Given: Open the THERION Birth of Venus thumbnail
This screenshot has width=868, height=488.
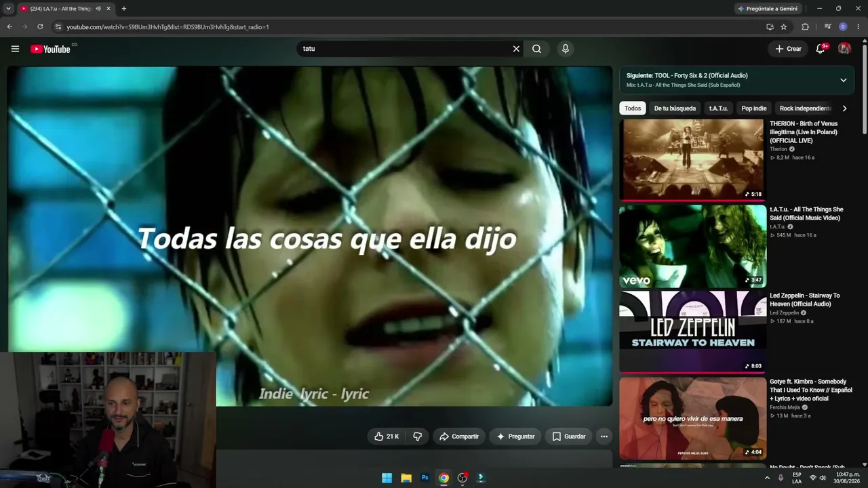Looking at the screenshot, I should [x=692, y=160].
